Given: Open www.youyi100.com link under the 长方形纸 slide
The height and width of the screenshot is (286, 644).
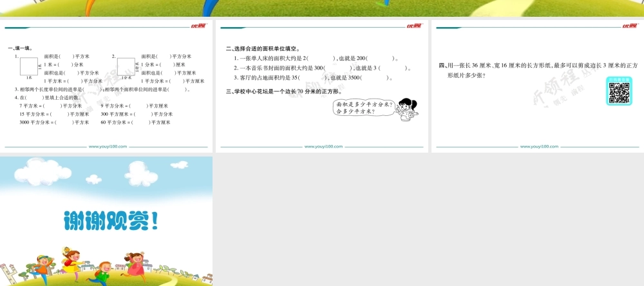Looking at the screenshot, I should coord(539,147).
